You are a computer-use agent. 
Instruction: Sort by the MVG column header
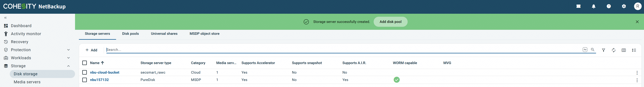tap(447, 63)
